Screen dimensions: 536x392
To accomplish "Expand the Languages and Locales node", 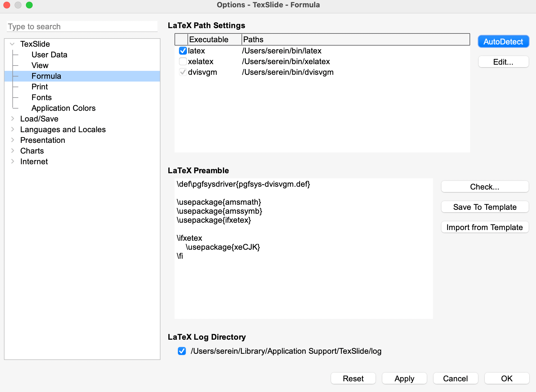I will click(13, 129).
